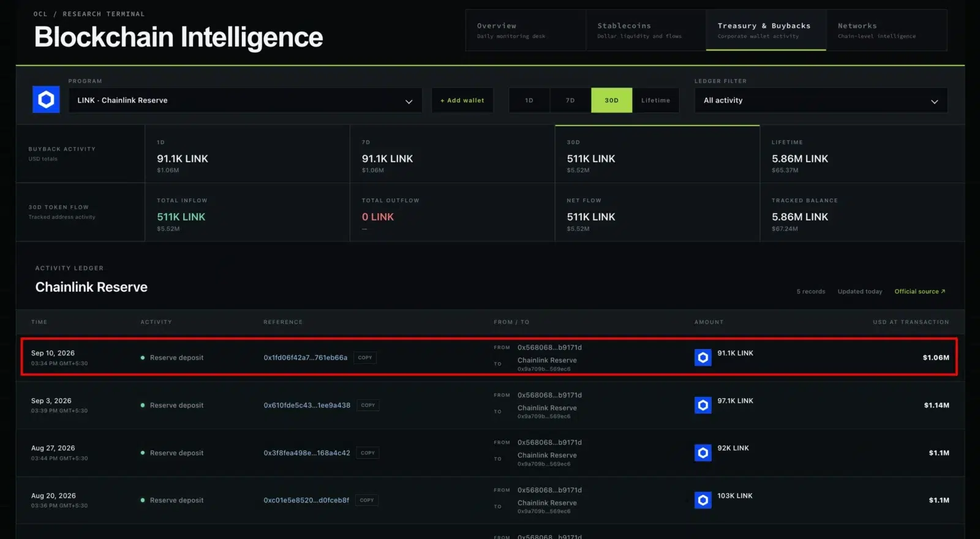
Task: Select the Treasury & Buybacks tab
Action: (x=766, y=30)
